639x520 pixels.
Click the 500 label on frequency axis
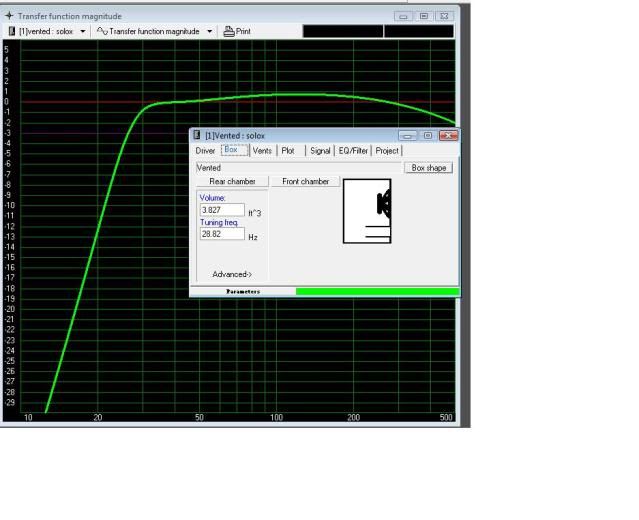point(446,417)
